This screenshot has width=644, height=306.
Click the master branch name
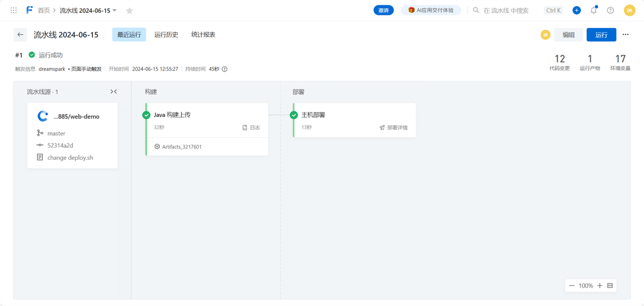(56, 133)
